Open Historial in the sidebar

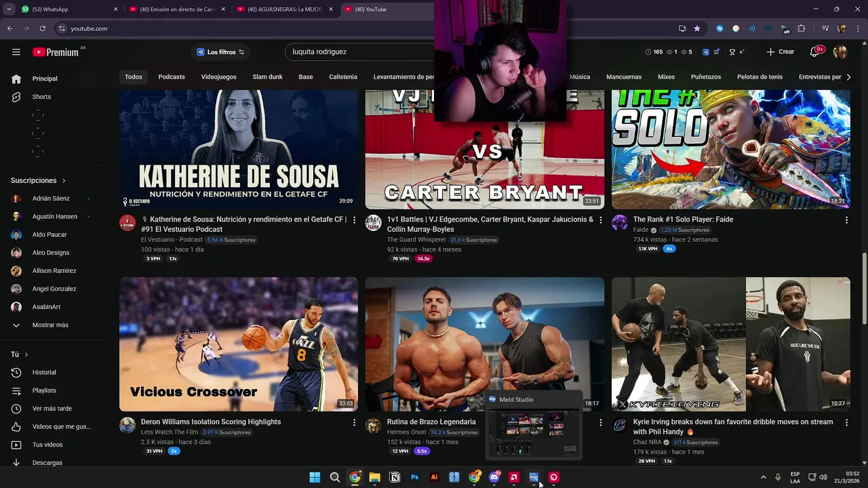click(44, 373)
